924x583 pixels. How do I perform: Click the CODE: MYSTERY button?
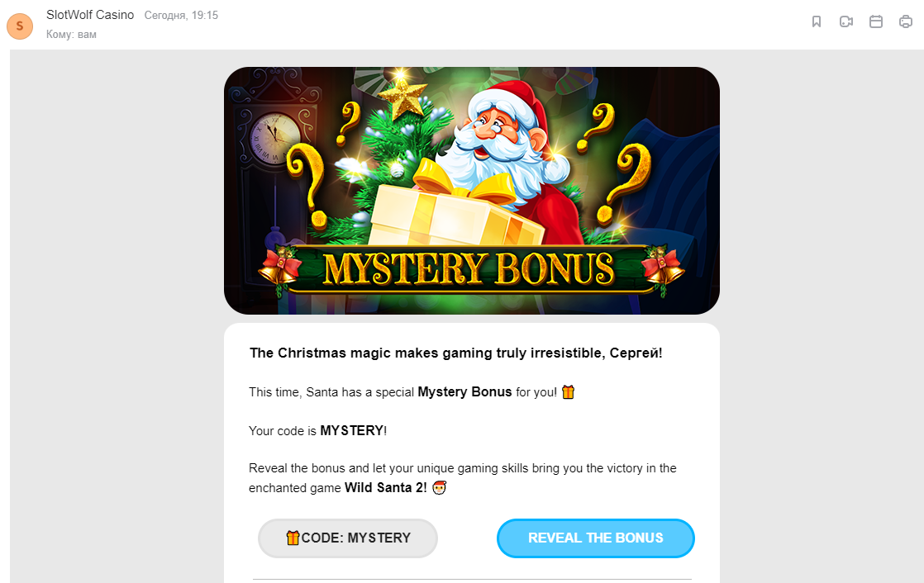coord(348,538)
